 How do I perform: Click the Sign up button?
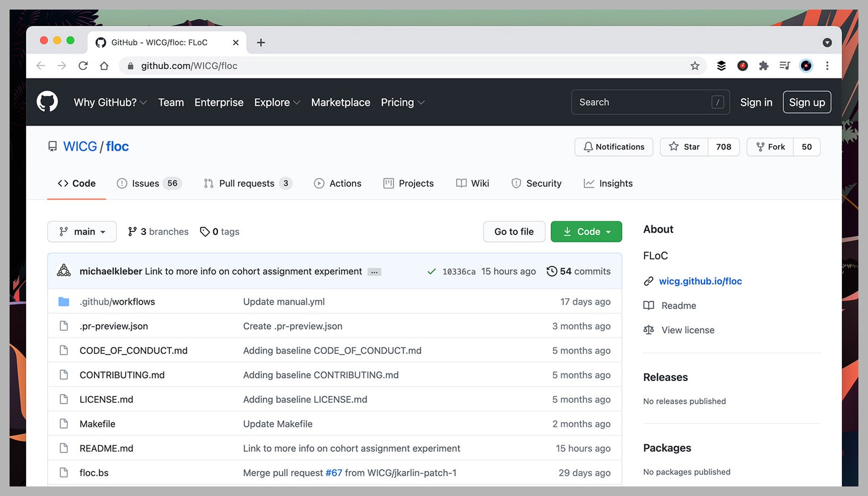pyautogui.click(x=807, y=102)
